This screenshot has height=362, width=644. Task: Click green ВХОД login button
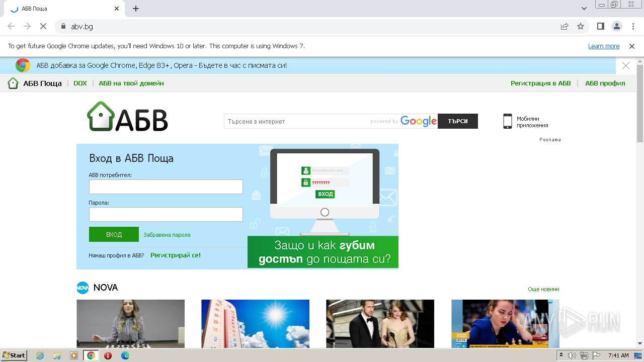coord(114,234)
